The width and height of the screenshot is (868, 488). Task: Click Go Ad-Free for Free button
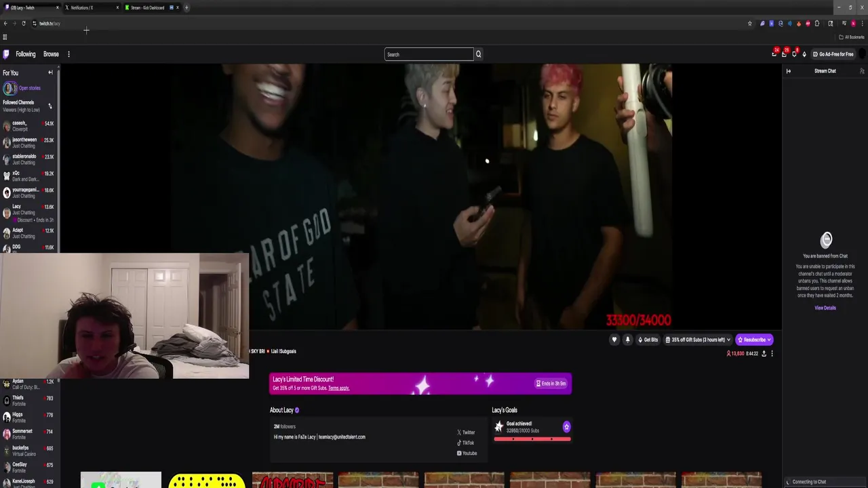[x=833, y=54]
